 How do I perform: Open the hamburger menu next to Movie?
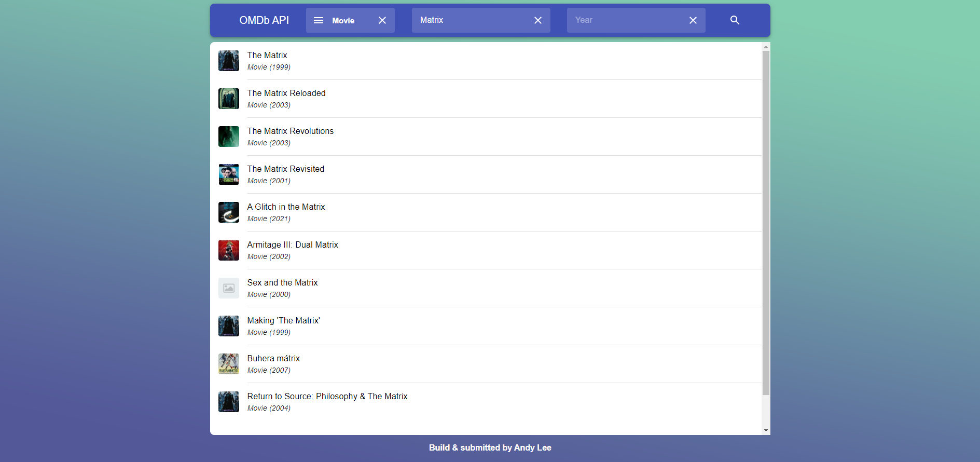(319, 20)
